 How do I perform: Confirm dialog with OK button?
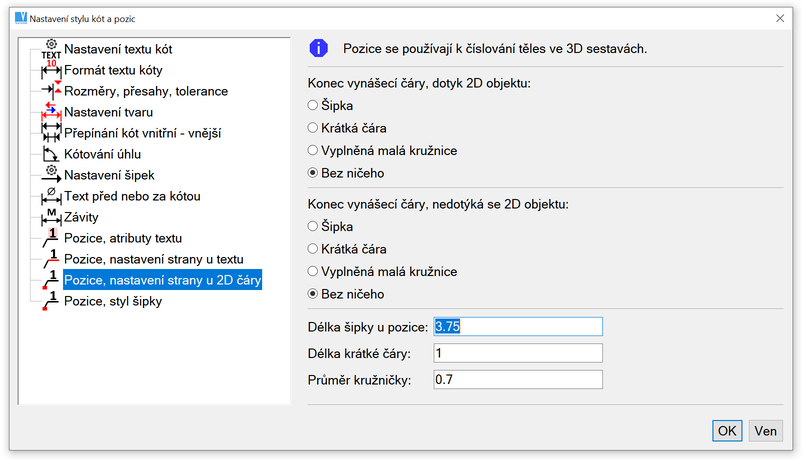727,430
